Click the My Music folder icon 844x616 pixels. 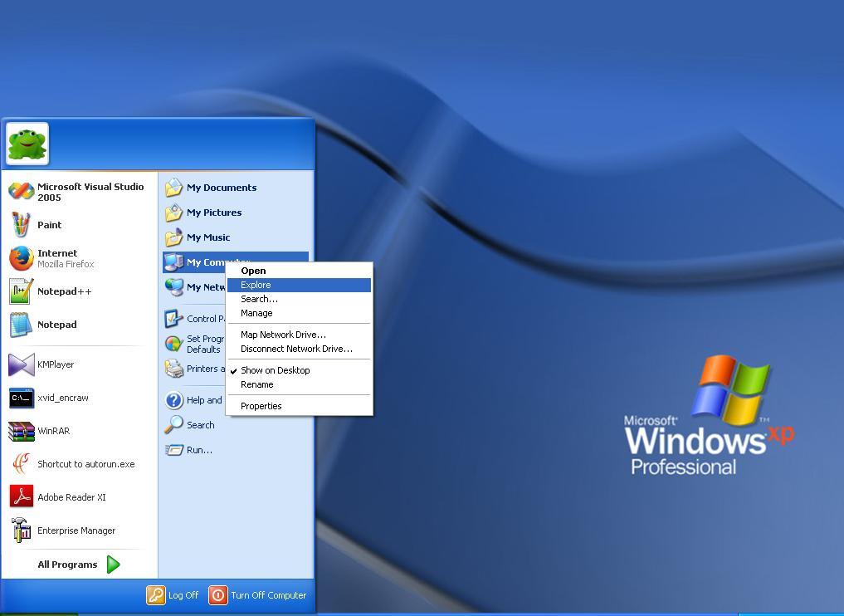click(173, 237)
